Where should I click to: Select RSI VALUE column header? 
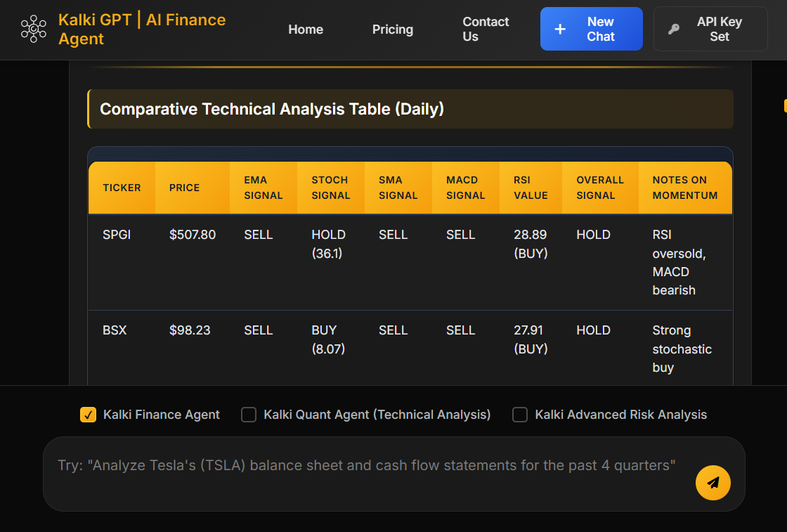pos(531,188)
